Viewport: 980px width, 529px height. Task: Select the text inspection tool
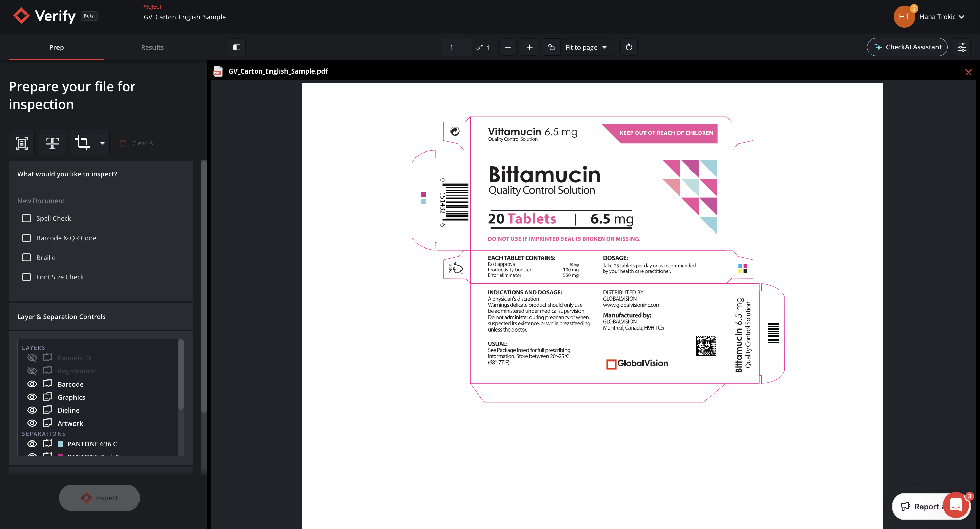[x=52, y=143]
